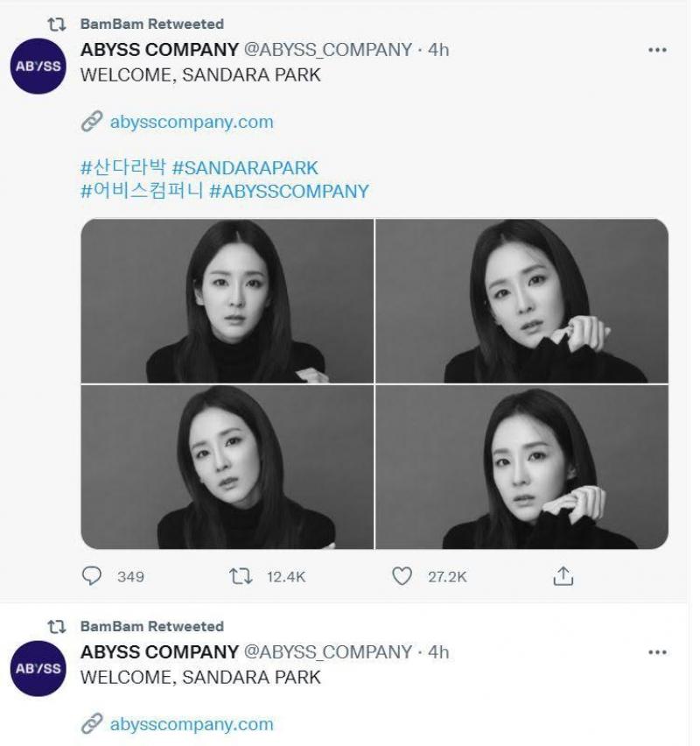
Task: Open the bottom-right photo in the grid
Action: tap(521, 468)
